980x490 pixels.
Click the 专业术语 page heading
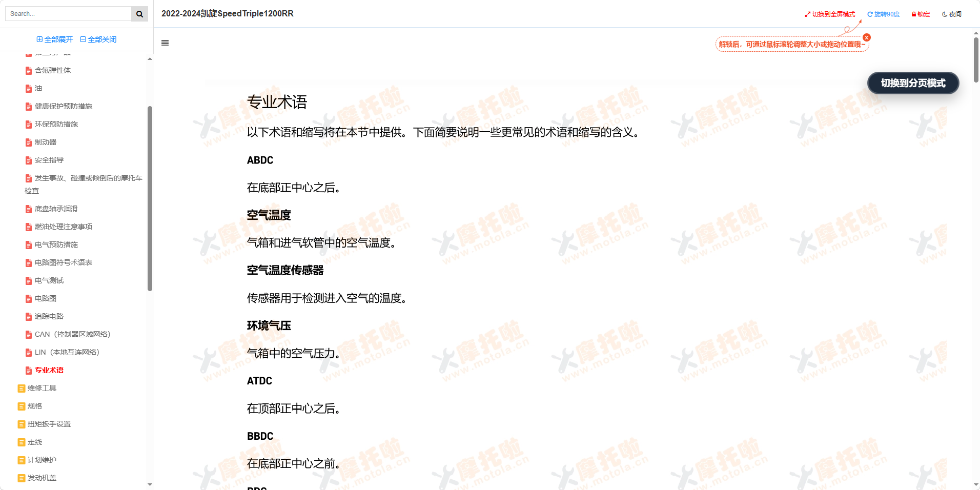click(x=277, y=102)
